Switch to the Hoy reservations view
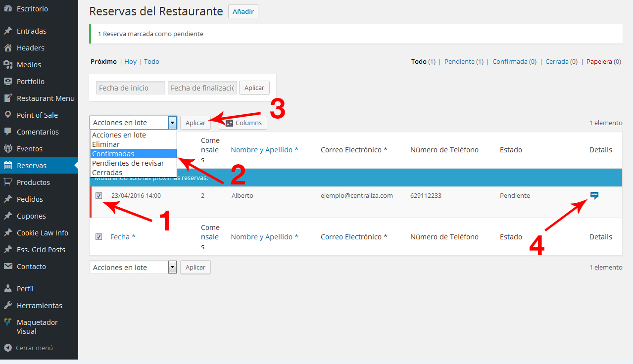Image resolution: width=633 pixels, height=364 pixels. point(130,62)
